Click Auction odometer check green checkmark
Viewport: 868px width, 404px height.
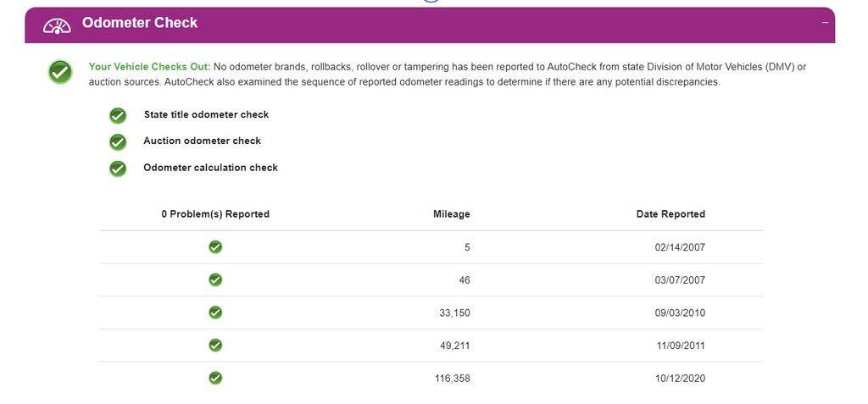117,142
